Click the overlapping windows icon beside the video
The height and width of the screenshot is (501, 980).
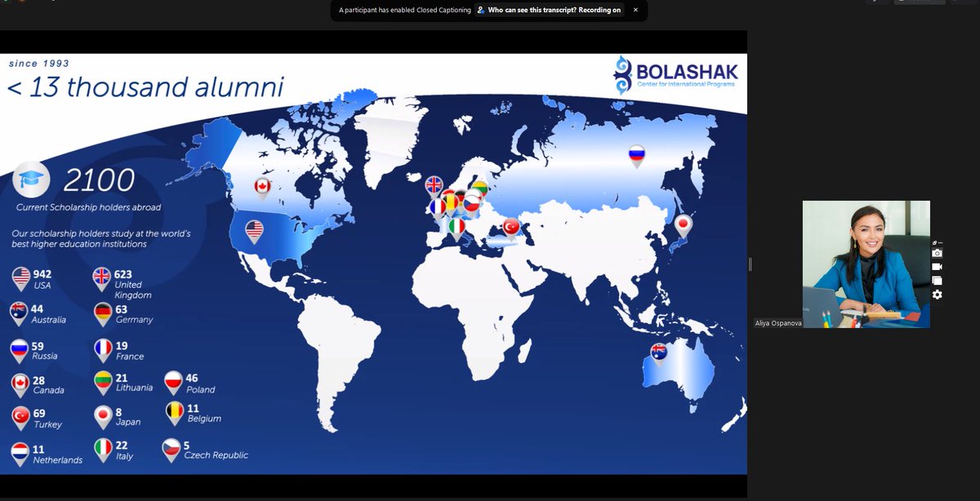(937, 280)
